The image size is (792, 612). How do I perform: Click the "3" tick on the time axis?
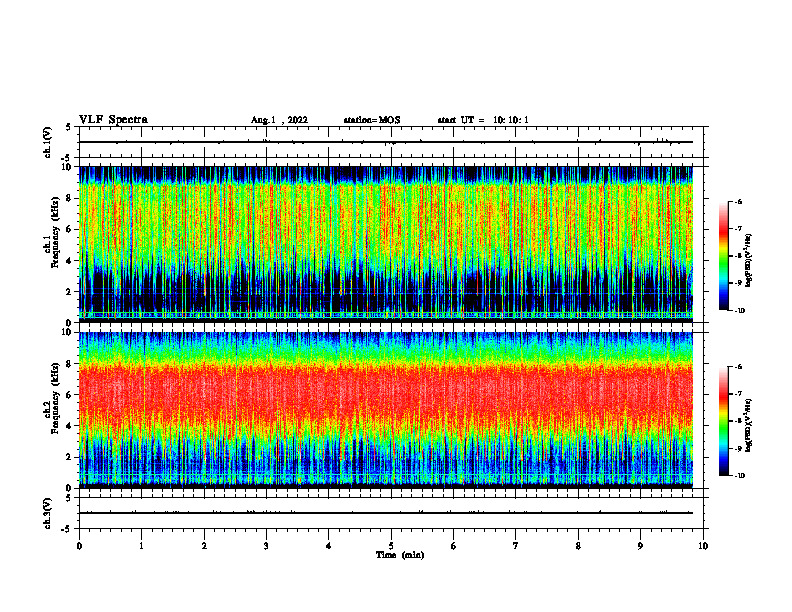coord(266,546)
